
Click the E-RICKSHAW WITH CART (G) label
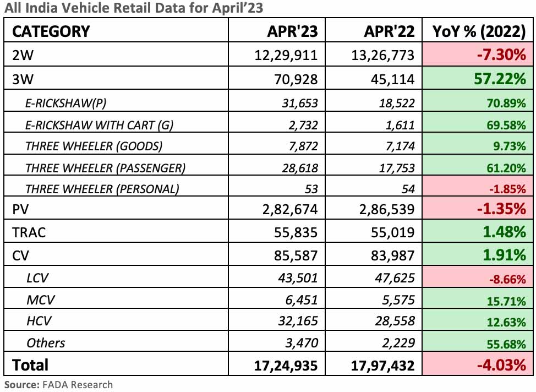click(x=99, y=125)
